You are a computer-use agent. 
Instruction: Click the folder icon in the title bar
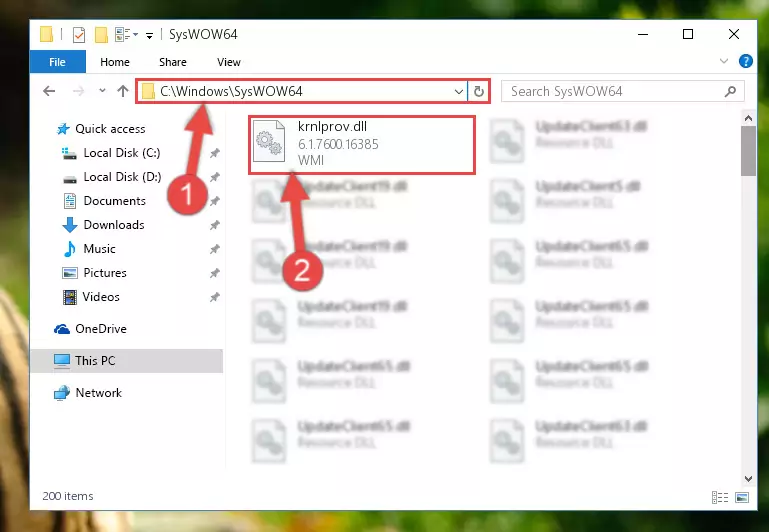(46, 34)
